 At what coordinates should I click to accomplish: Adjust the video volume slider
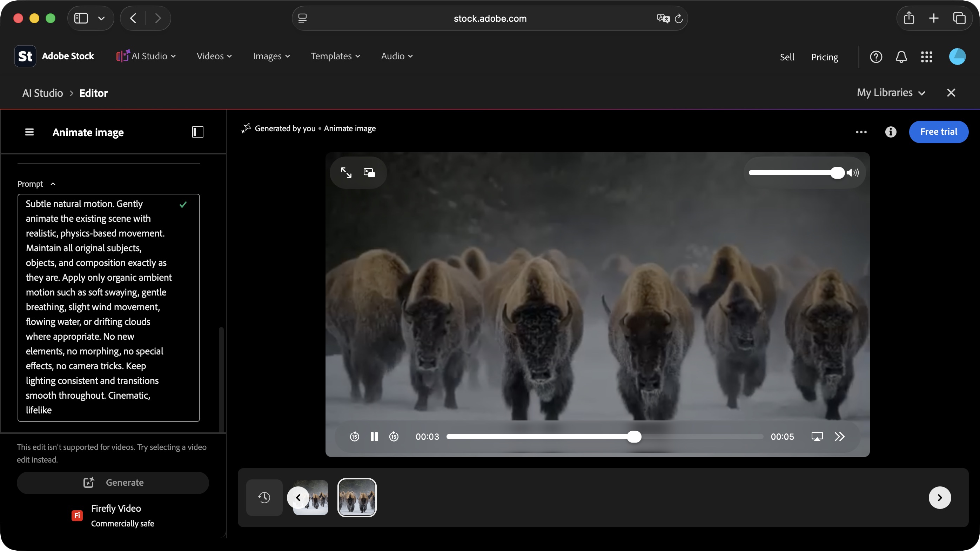pyautogui.click(x=796, y=173)
